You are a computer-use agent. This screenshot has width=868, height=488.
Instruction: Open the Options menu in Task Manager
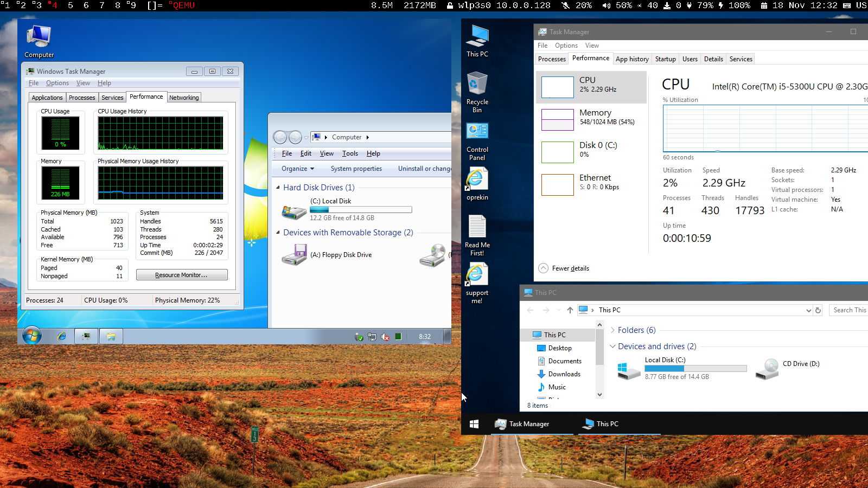click(x=566, y=46)
